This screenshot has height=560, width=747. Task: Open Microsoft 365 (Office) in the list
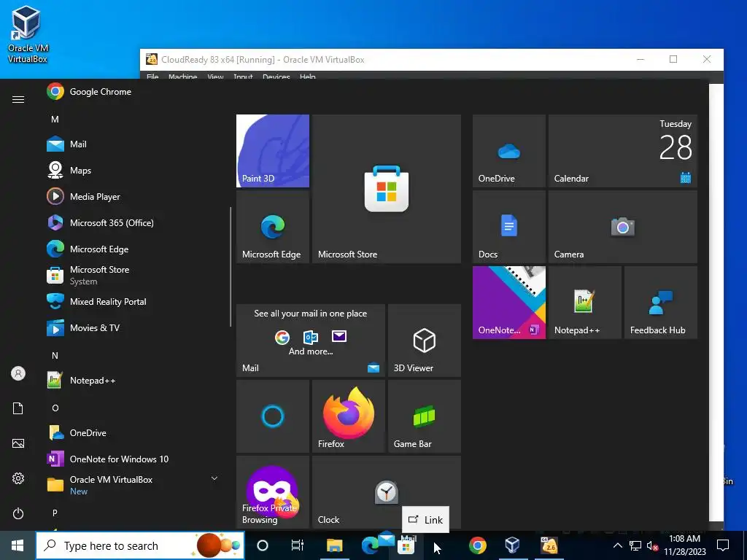(133, 222)
